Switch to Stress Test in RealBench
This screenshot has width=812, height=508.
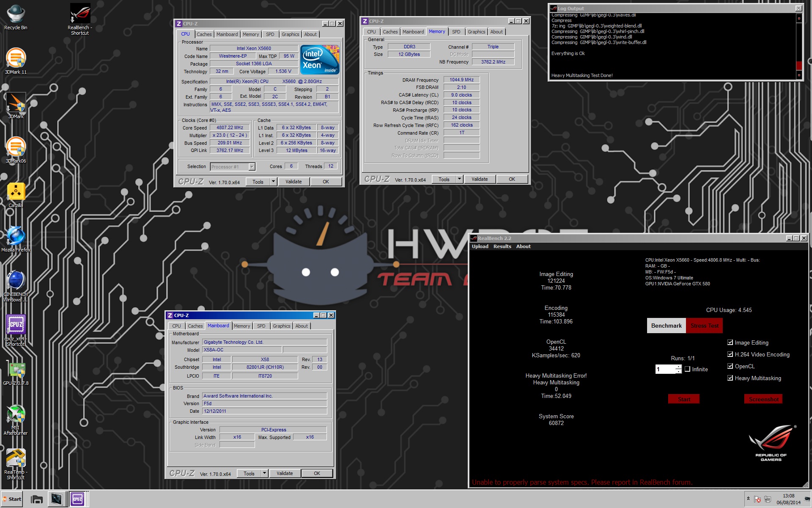click(704, 326)
